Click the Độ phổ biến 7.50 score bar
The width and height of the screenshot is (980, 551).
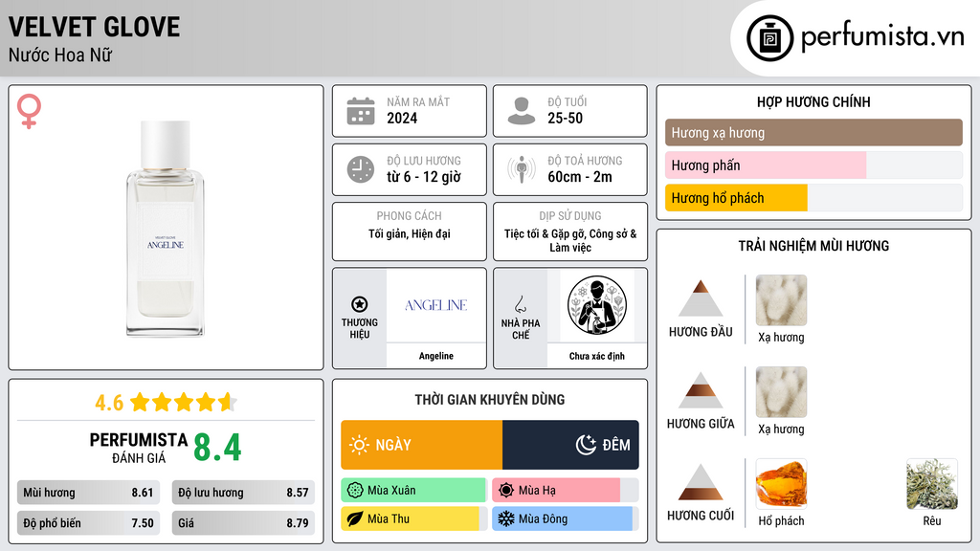[88, 523]
